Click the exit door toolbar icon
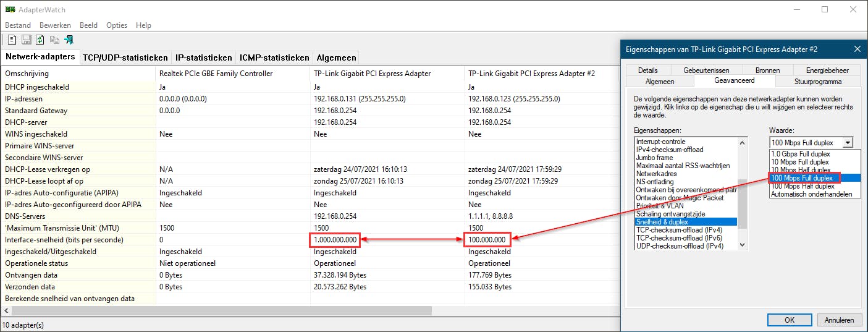This screenshot has width=868, height=332. (69, 40)
